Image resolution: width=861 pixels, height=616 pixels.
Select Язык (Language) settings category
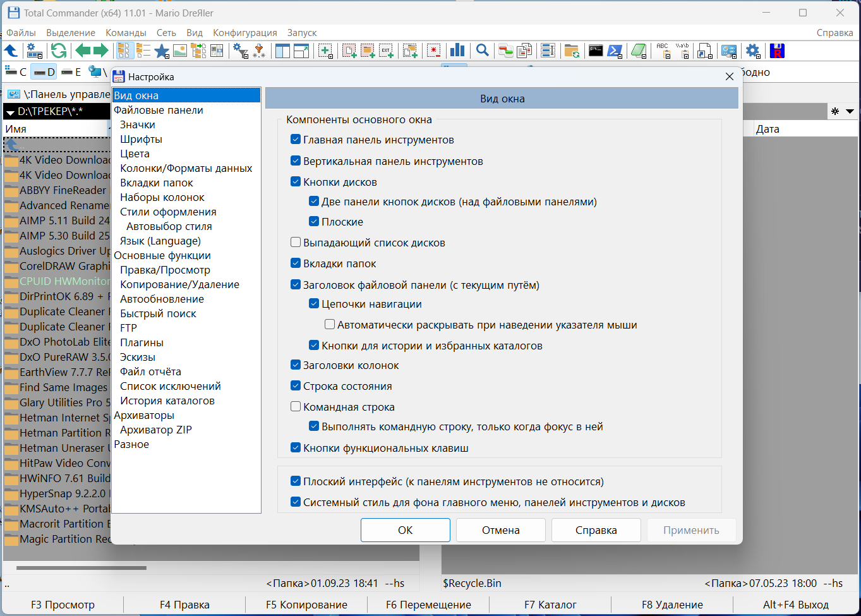click(160, 241)
